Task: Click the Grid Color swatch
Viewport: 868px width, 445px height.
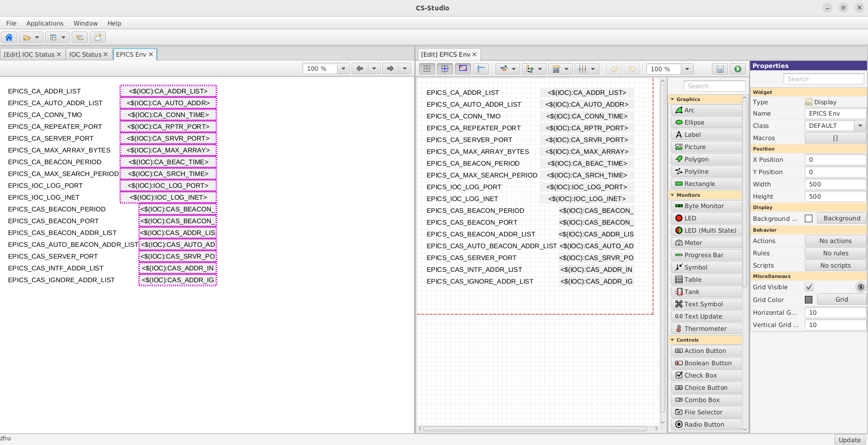Action: click(809, 299)
